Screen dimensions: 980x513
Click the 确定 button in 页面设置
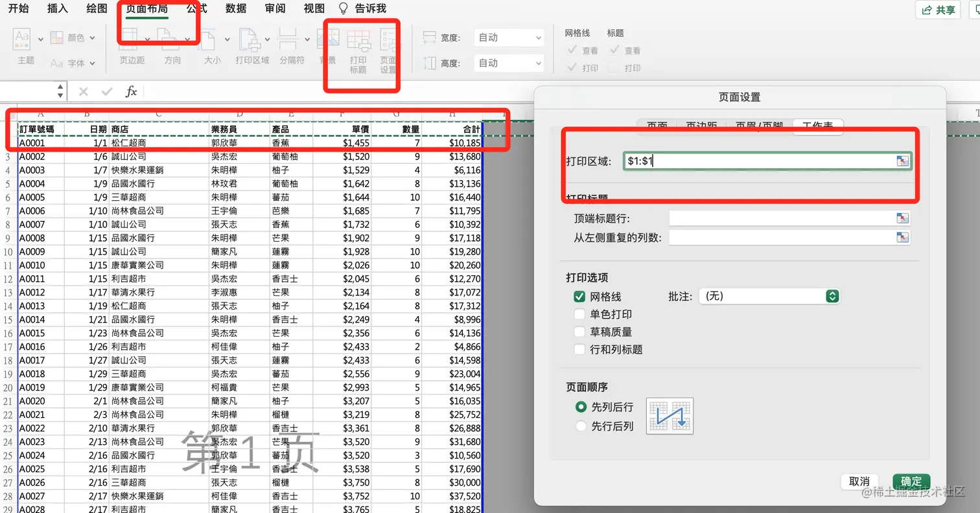[x=911, y=481]
